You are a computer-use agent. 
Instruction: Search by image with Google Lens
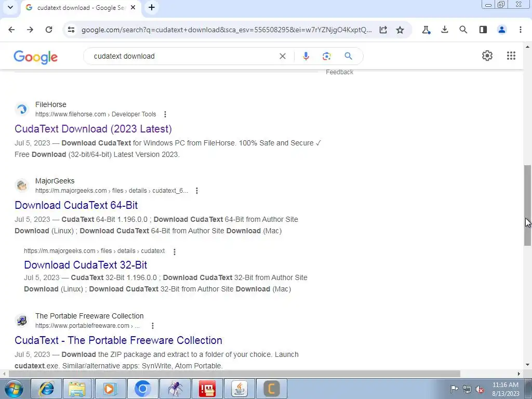click(x=326, y=56)
